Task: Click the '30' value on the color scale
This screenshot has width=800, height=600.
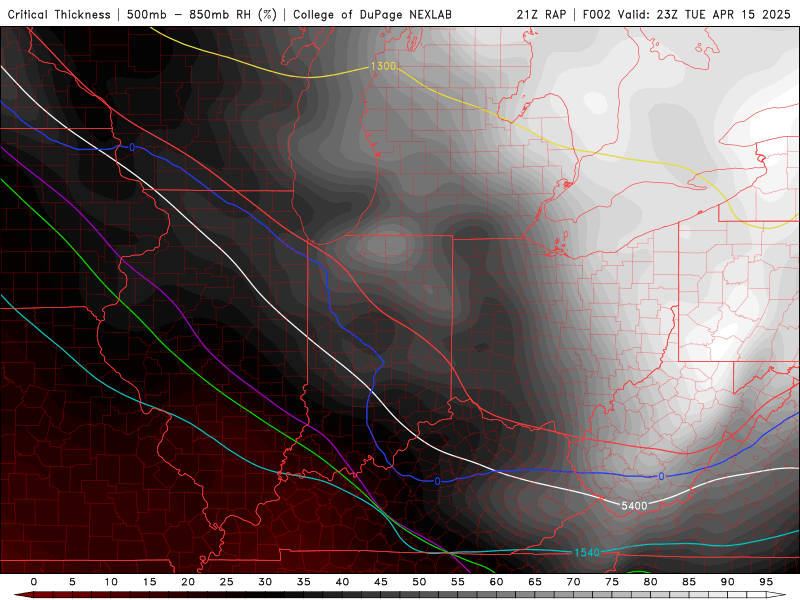Action: click(x=265, y=582)
